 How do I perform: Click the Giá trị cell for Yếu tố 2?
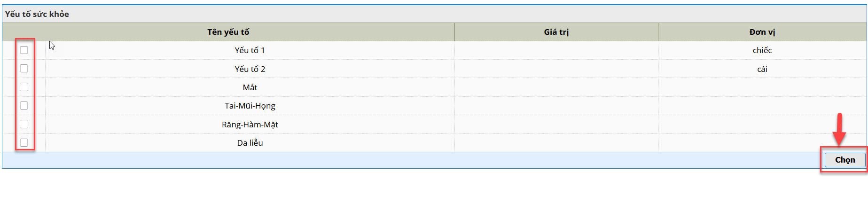[x=556, y=69]
